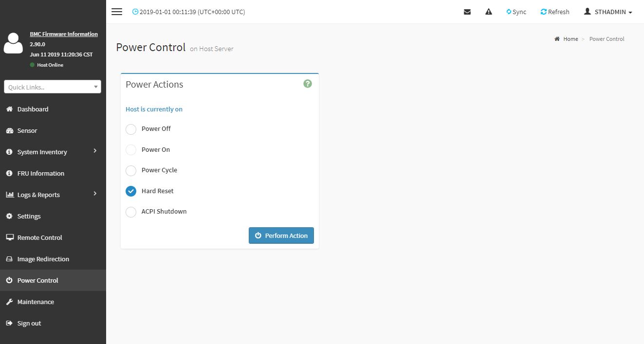Viewport: 644px width, 344px height.
Task: Select the Power Off radio button
Action: pos(131,129)
